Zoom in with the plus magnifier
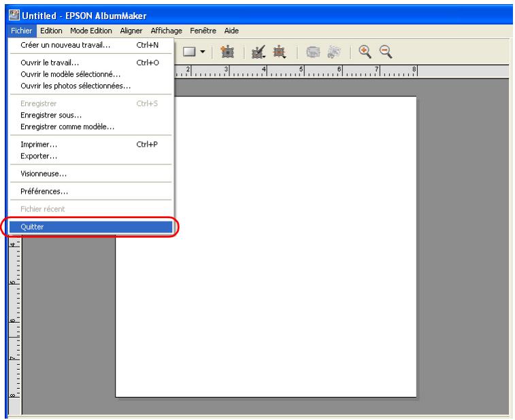Viewport: 515px width, 420px height. click(x=365, y=52)
